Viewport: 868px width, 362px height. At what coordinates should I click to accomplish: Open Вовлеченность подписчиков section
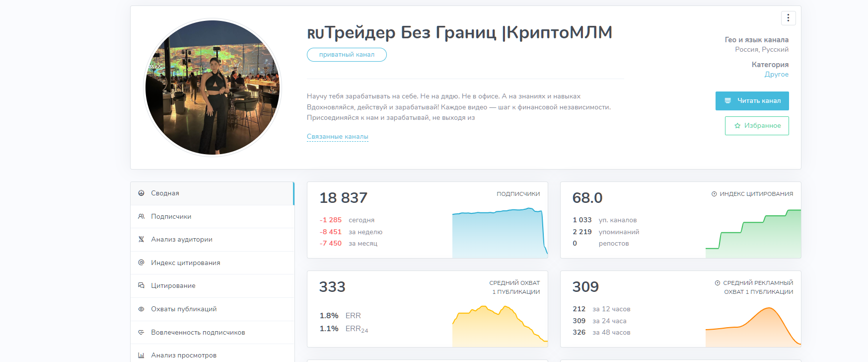pos(213,332)
